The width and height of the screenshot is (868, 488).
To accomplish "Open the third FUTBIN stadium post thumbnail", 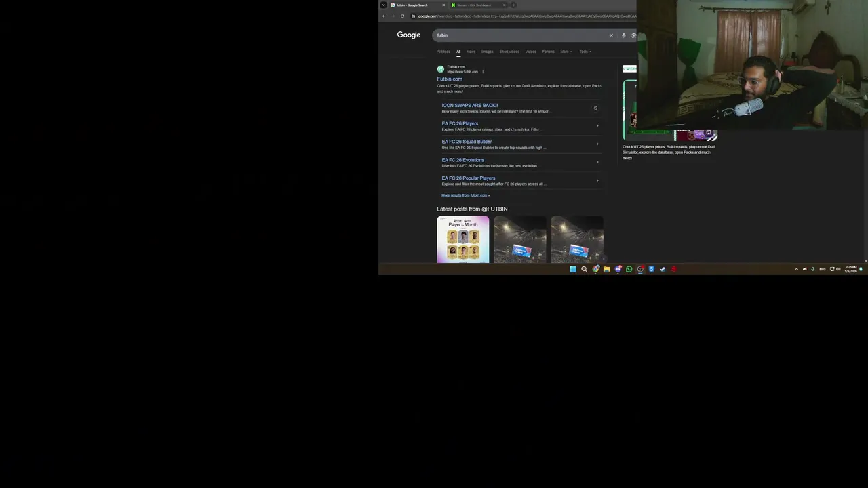I will (x=577, y=239).
